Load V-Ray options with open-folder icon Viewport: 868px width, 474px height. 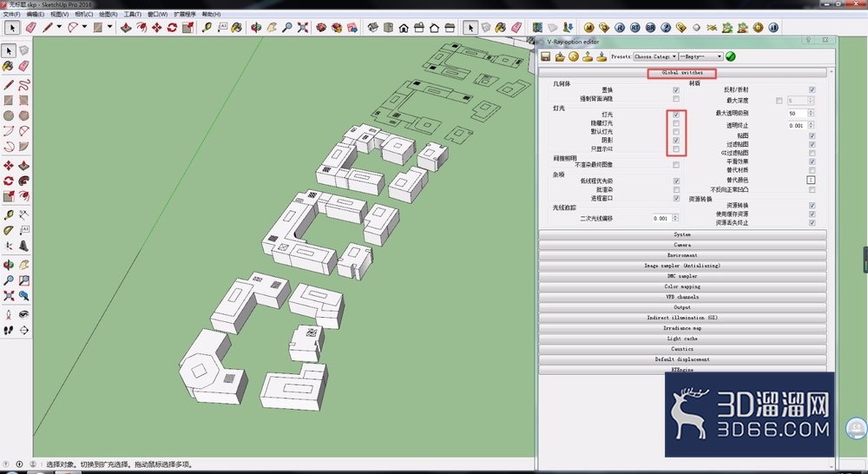[x=560, y=56]
